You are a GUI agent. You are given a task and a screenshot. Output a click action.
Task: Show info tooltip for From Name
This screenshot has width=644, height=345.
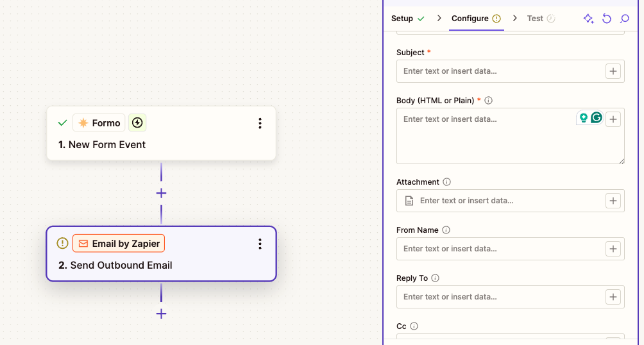pos(446,230)
